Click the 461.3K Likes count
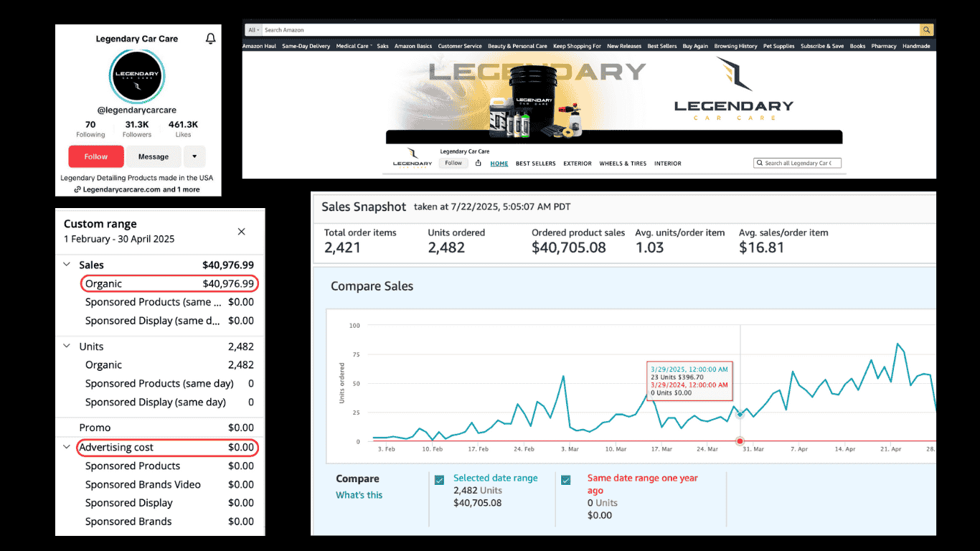The image size is (980, 551). click(183, 128)
